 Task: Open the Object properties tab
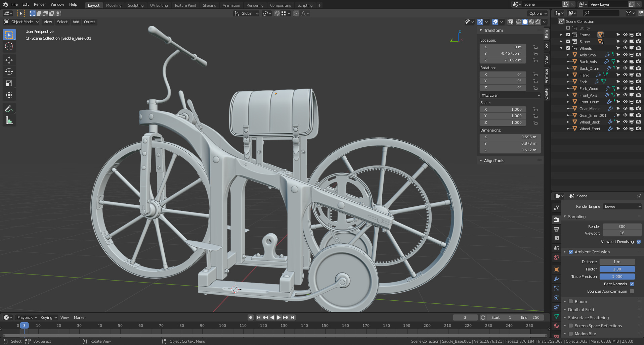pos(556,269)
